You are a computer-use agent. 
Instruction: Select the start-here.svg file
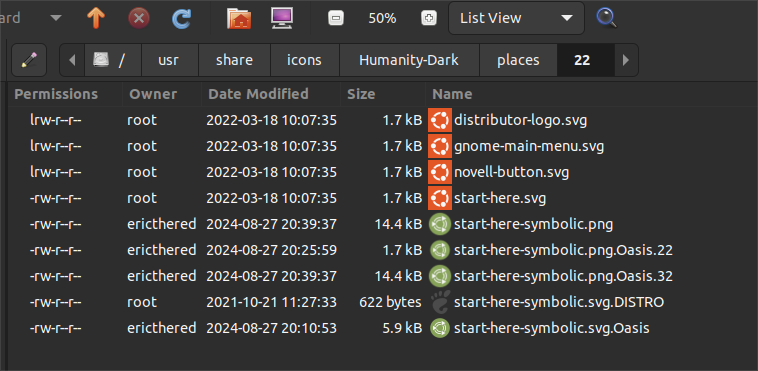(500, 198)
